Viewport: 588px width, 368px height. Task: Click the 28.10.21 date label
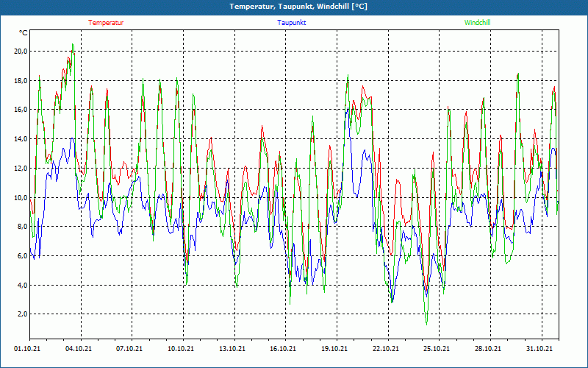(488, 349)
